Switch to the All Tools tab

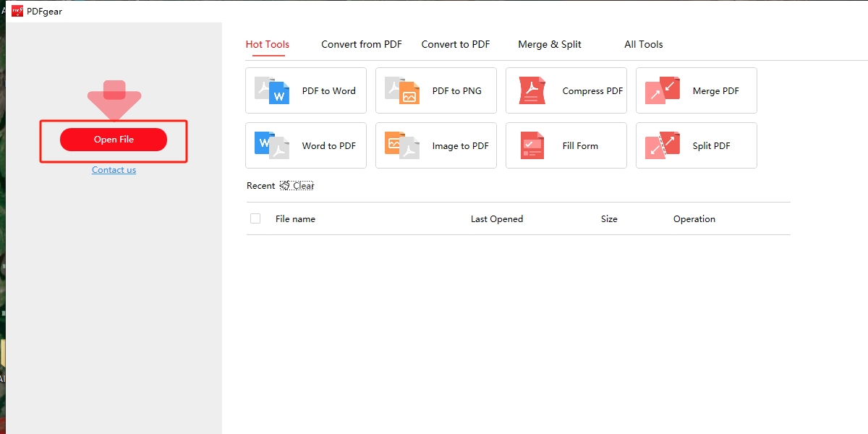click(643, 44)
